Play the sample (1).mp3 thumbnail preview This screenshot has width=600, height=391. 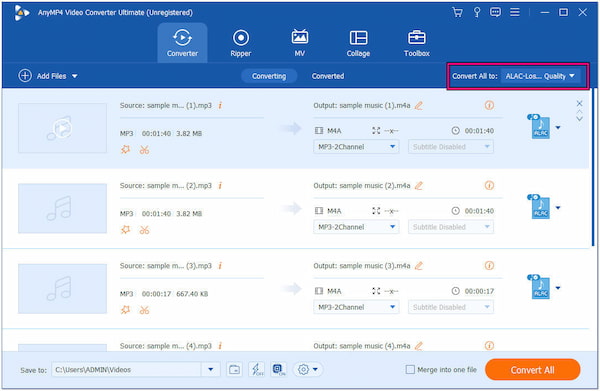[x=62, y=128]
